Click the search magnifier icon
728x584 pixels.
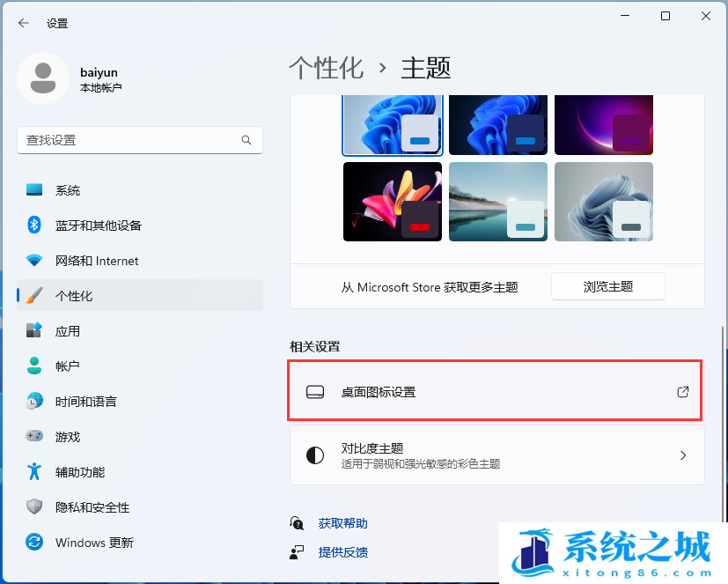click(246, 140)
